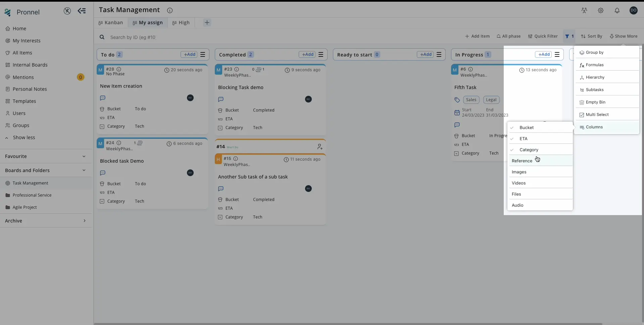Viewport: 644px width, 325px height.
Task: Open the All phase dropdown
Action: coord(508,36)
